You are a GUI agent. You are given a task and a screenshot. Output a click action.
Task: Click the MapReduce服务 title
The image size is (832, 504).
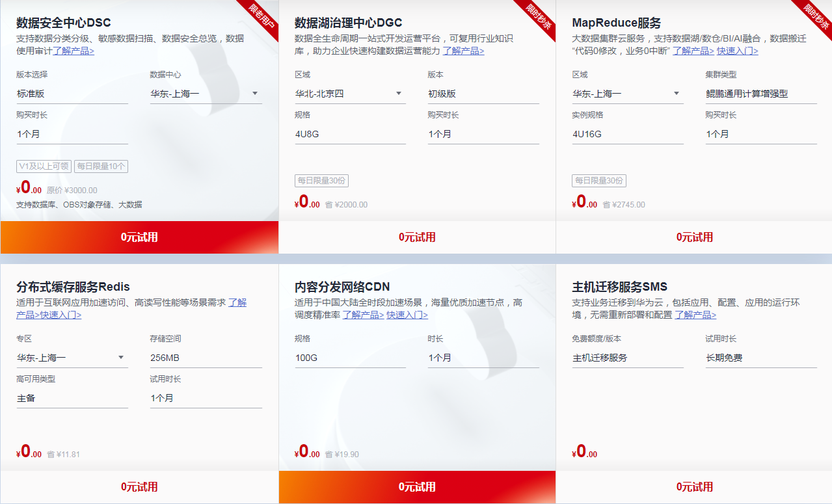pos(616,23)
